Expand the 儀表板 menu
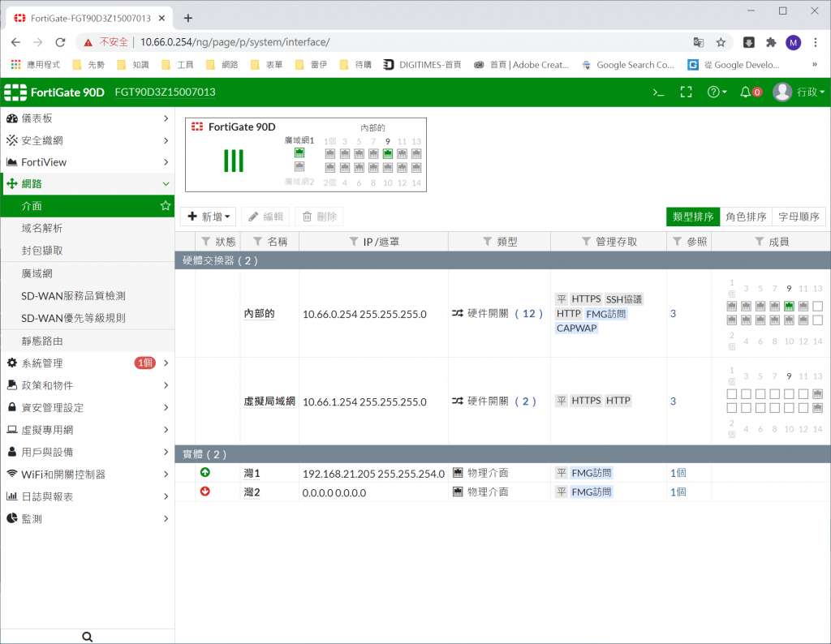This screenshot has width=831, height=644. pos(87,118)
